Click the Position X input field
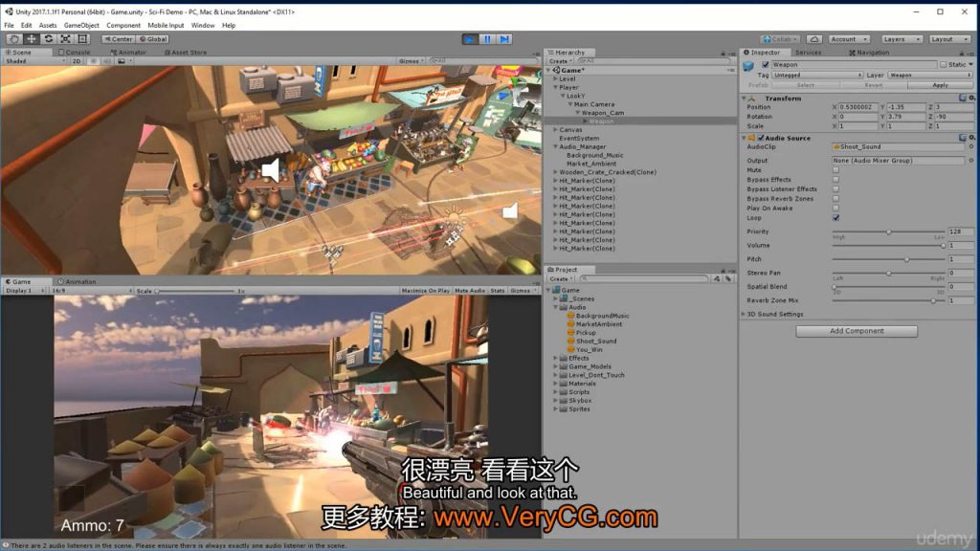The image size is (980, 551). [858, 107]
